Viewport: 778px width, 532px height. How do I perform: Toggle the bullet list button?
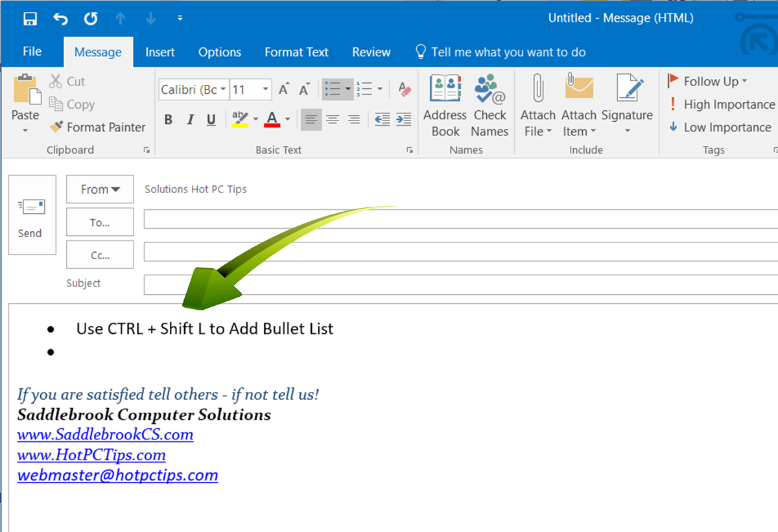tap(333, 89)
